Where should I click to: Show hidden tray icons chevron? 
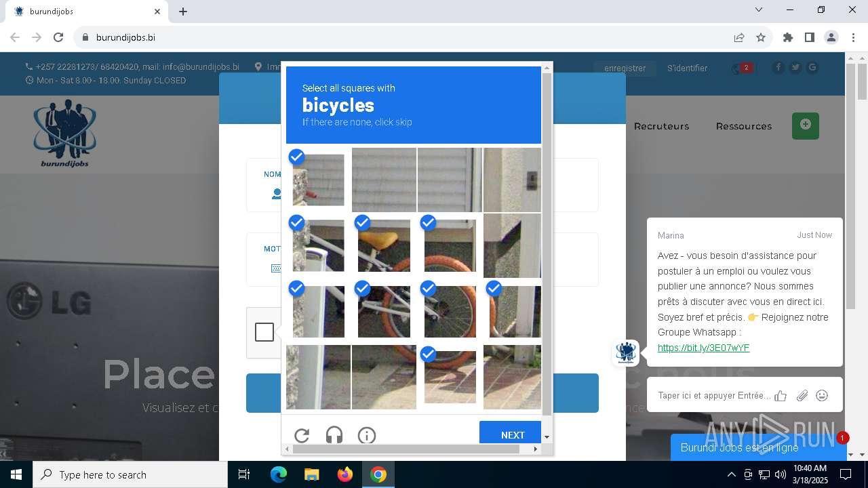tap(732, 474)
